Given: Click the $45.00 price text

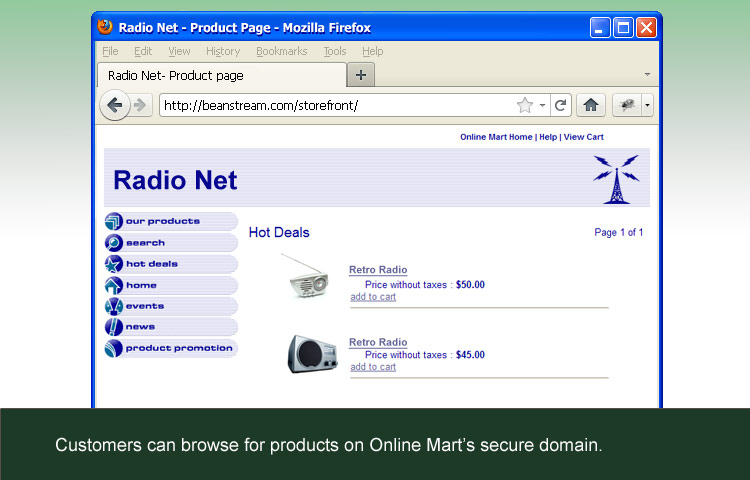Looking at the screenshot, I should (x=470, y=355).
